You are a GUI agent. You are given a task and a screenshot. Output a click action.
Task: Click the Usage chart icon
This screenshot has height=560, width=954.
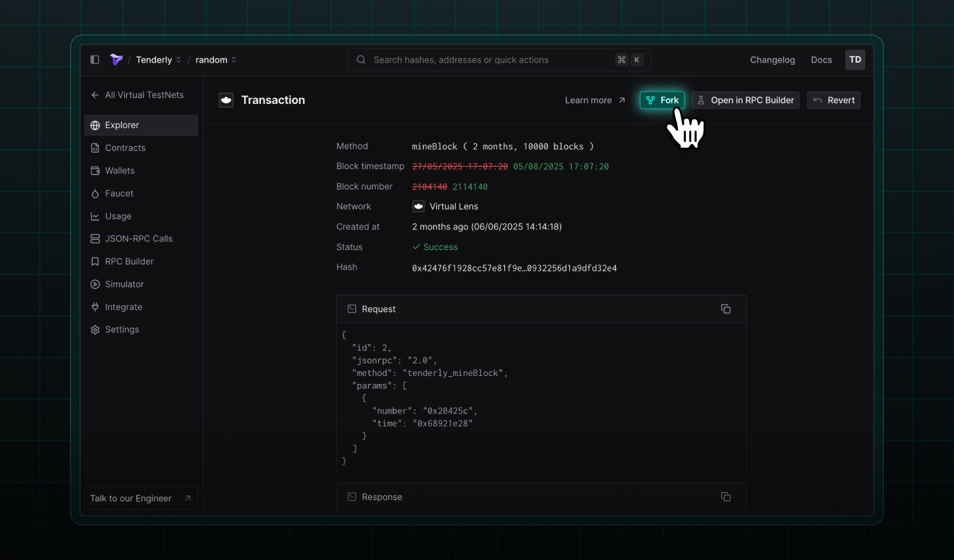[95, 216]
